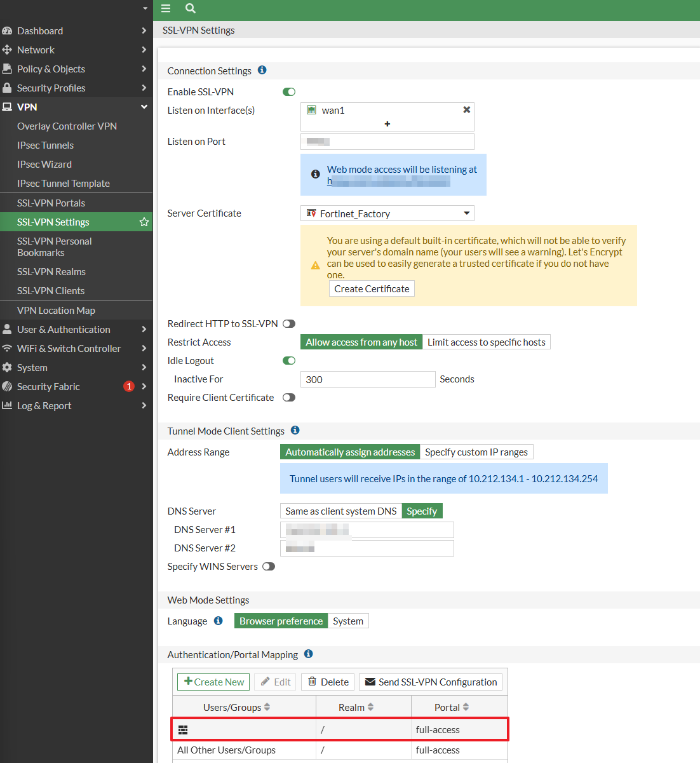The image size is (700, 763).
Task: Click the hamburger menu icon in top bar
Action: (166, 8)
